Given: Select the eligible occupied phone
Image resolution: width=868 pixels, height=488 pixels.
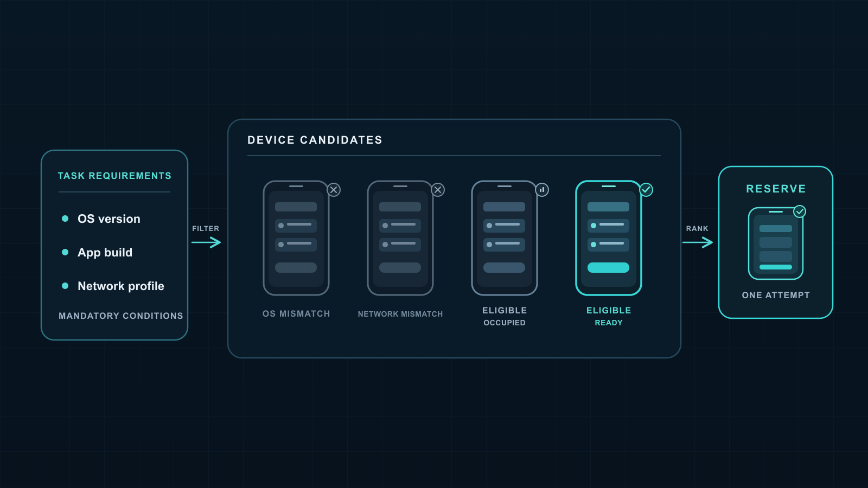Looking at the screenshot, I should point(505,238).
